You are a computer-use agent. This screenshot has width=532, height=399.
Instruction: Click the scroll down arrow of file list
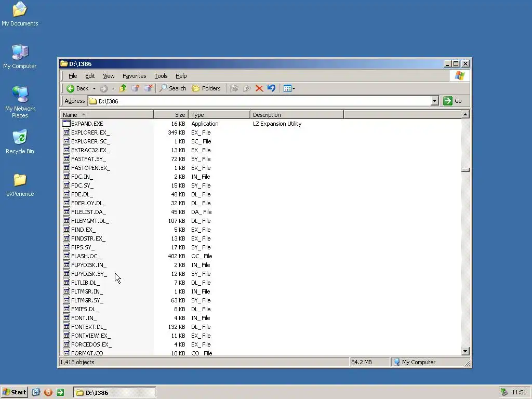pos(465,351)
